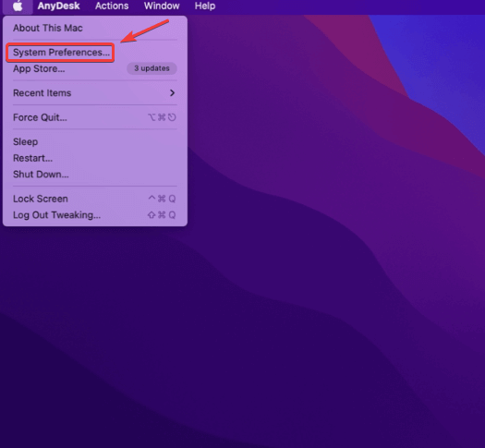Viewport: 485px width, 448px height.
Task: Open the Apple logo menu
Action: [x=18, y=6]
